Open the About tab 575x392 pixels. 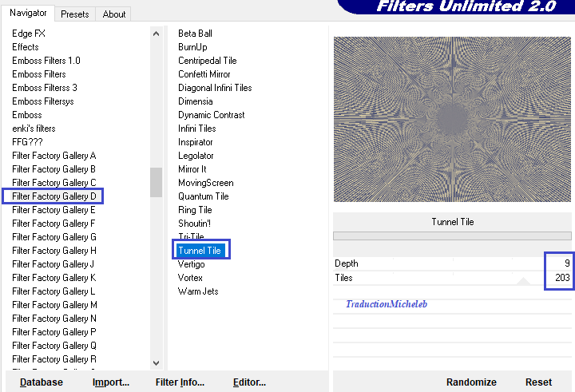coord(113,14)
